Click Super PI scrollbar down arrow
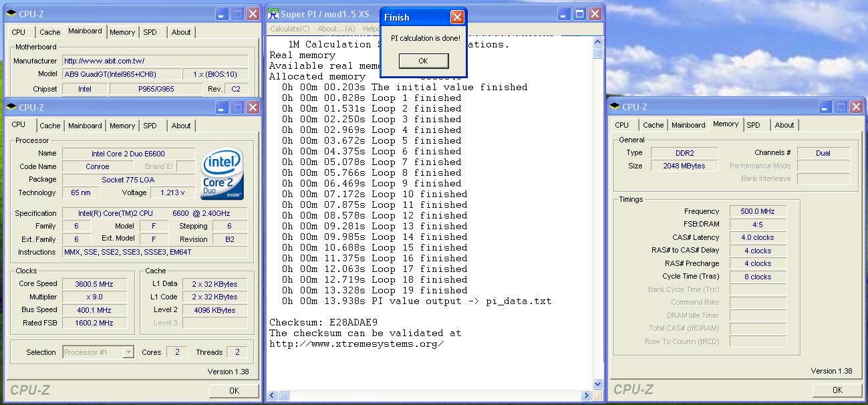The width and height of the screenshot is (868, 405). point(597,384)
